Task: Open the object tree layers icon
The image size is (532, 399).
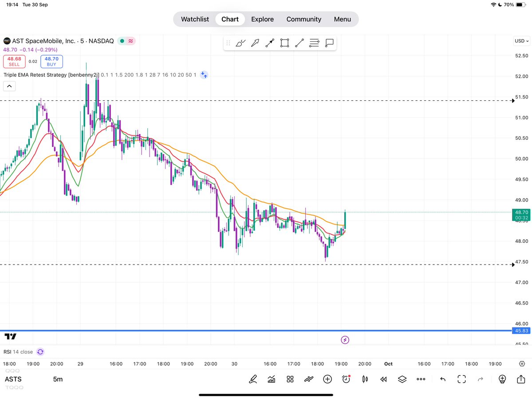Action: [x=402, y=379]
